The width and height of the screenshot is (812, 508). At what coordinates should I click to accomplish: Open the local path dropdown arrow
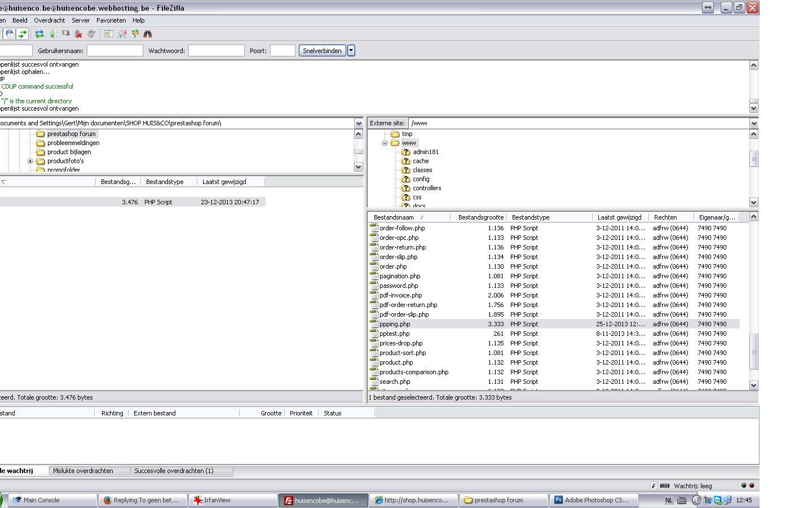[x=359, y=123]
